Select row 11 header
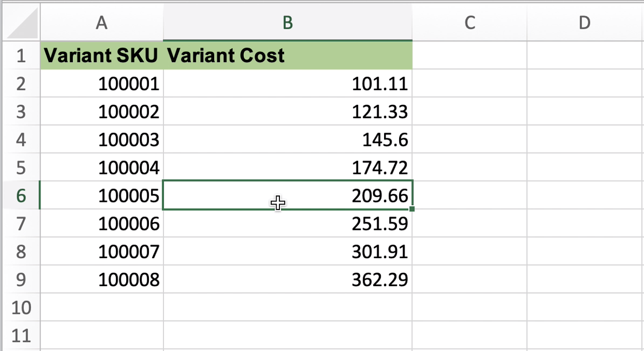 coord(20,336)
